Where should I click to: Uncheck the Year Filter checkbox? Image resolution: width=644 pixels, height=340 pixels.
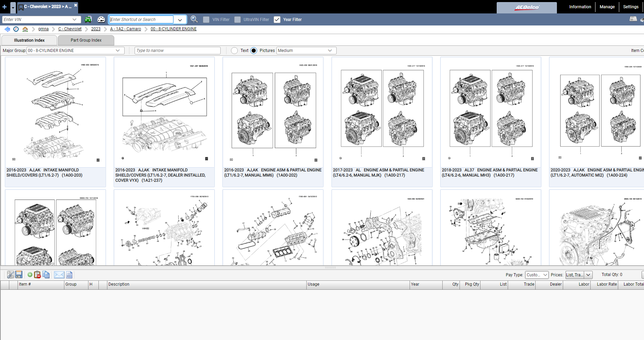[277, 20]
